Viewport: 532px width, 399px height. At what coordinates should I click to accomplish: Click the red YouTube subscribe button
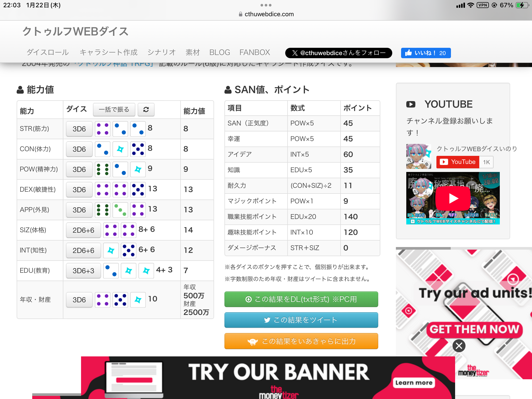(458, 162)
